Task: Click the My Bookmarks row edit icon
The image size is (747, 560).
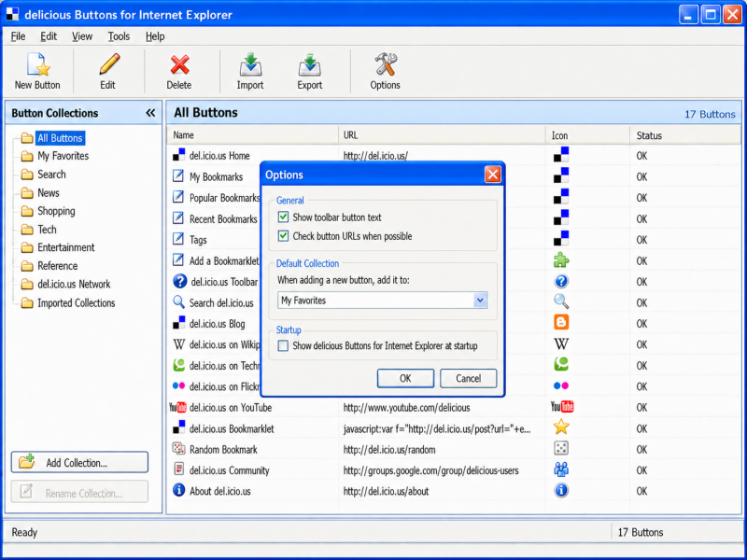Action: coord(178,175)
